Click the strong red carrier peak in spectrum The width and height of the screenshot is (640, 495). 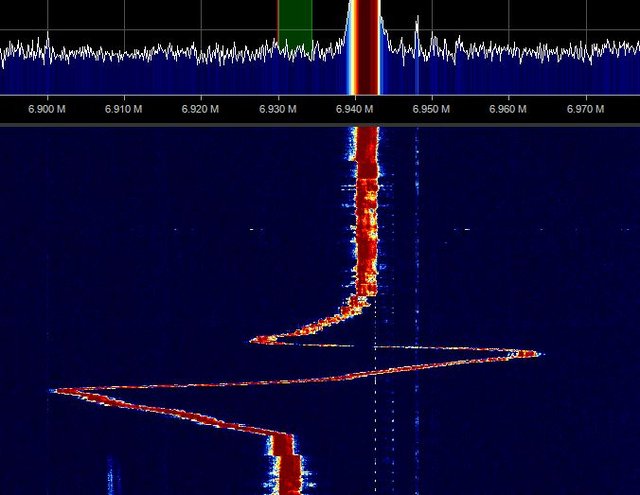[x=366, y=47]
